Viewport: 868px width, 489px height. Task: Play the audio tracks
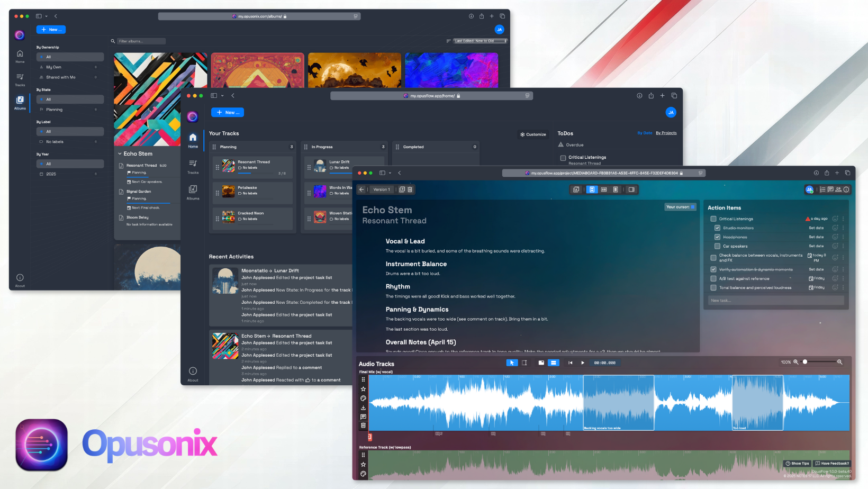583,363
